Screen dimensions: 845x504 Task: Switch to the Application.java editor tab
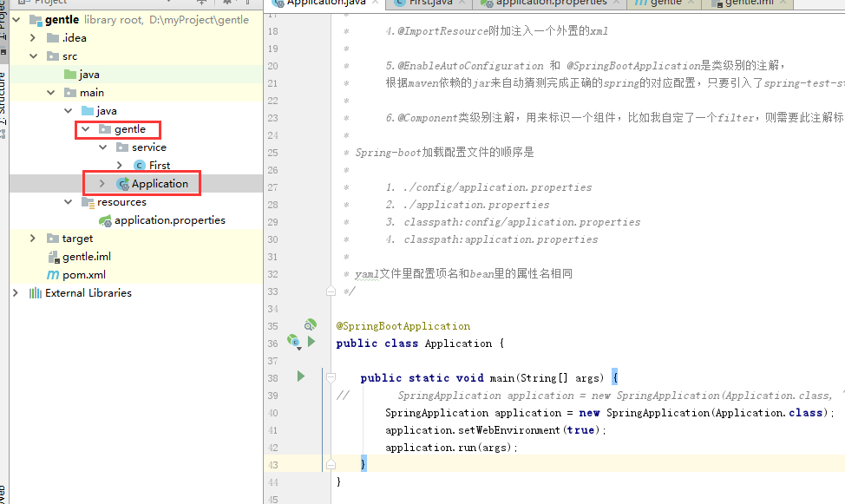326,3
